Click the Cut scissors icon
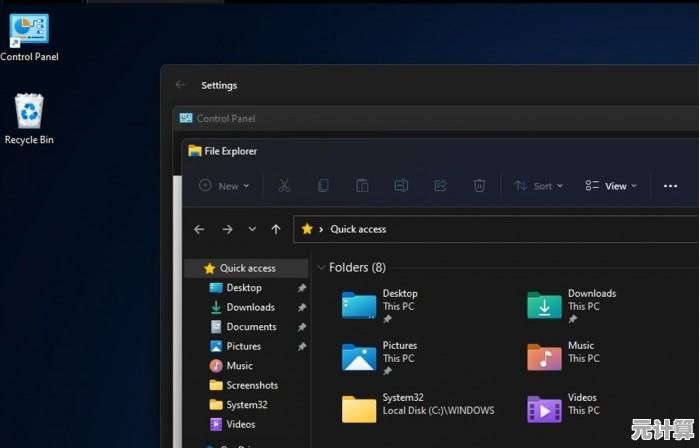700x448 pixels. (x=284, y=186)
